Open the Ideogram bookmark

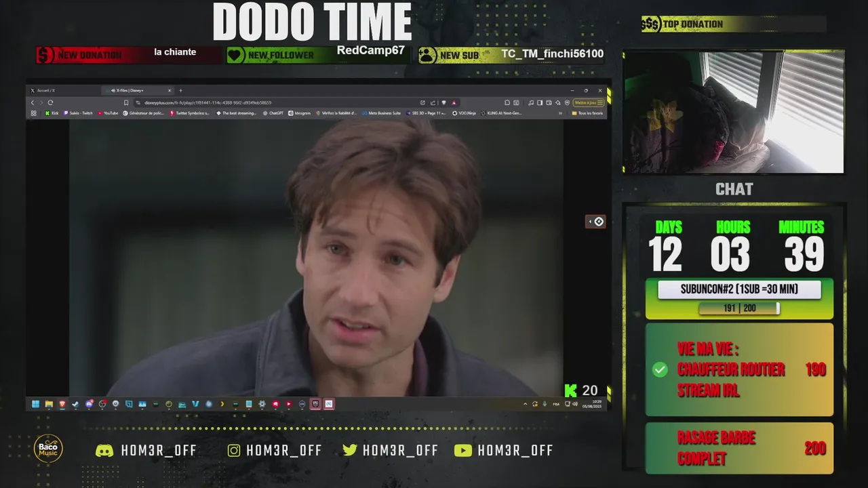tap(299, 113)
